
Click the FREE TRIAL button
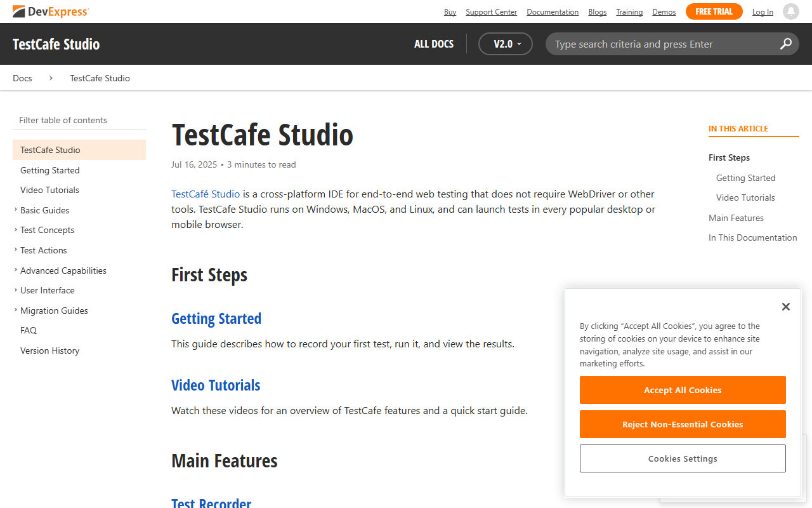click(x=714, y=11)
